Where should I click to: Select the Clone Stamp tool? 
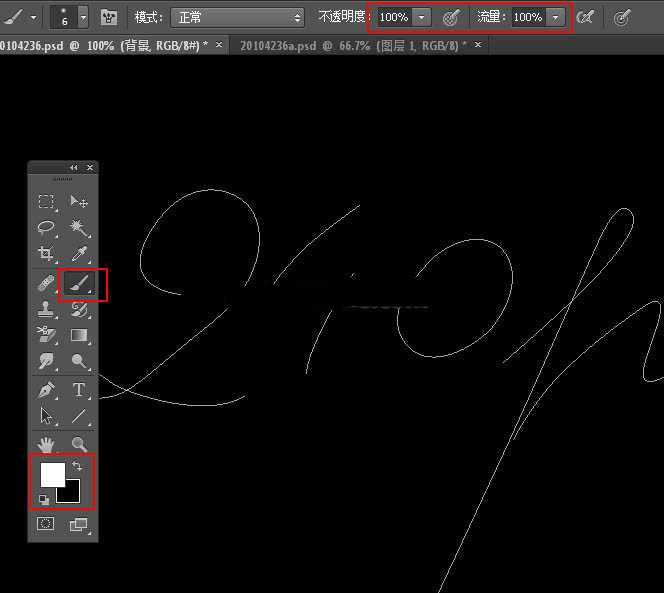pos(46,311)
